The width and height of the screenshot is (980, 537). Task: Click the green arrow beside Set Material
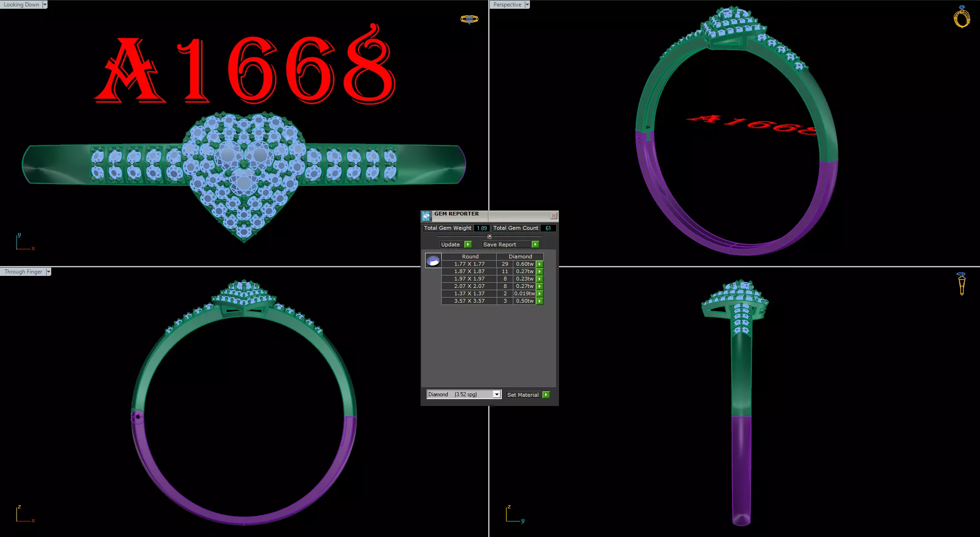[x=546, y=394]
